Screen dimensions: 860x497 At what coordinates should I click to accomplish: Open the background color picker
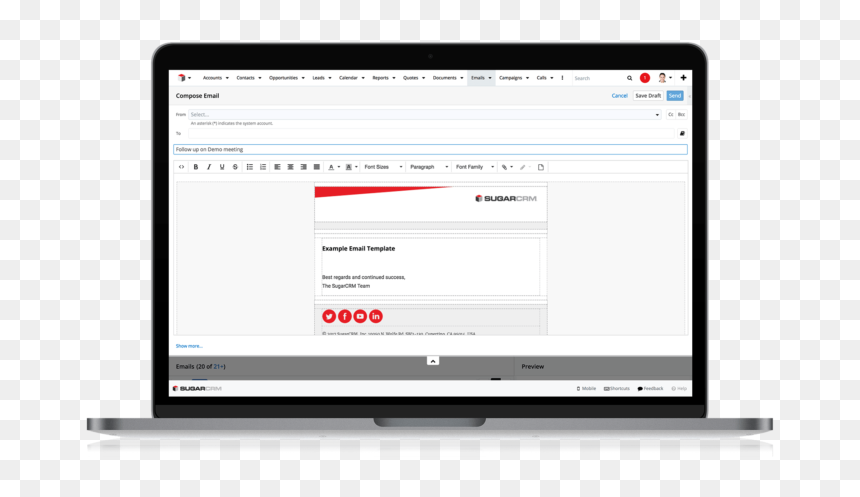351,167
